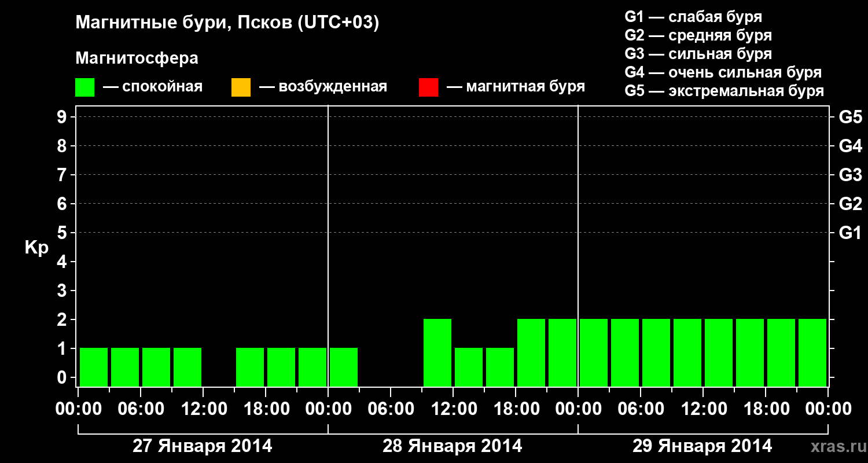This screenshot has height=463, width=868.
Task: Click the 'G5 — экстремальная буря' description
Action: pyautogui.click(x=724, y=91)
